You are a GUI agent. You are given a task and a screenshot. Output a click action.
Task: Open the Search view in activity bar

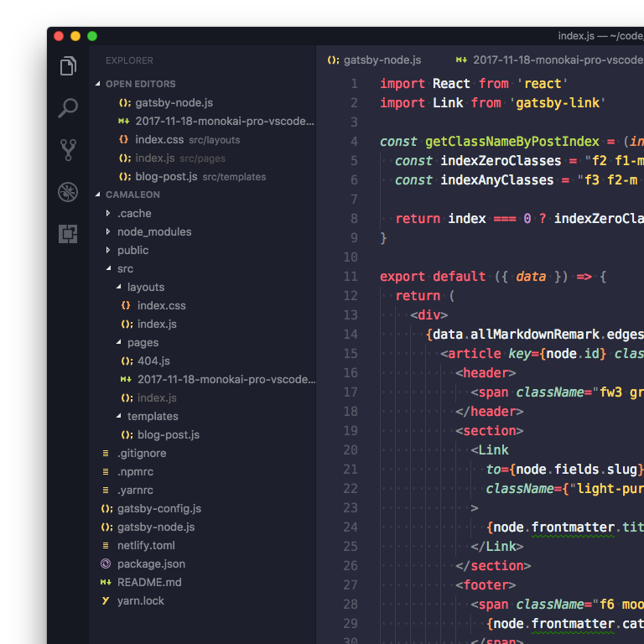click(x=68, y=108)
